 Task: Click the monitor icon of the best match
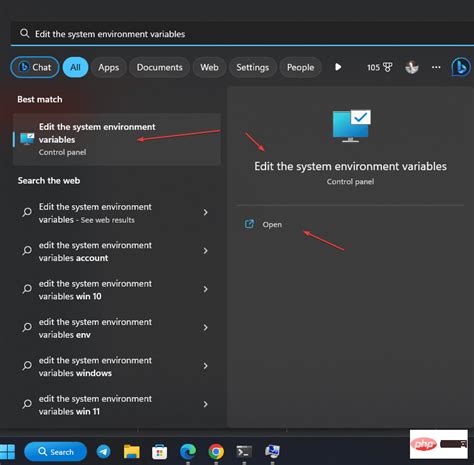coord(27,139)
